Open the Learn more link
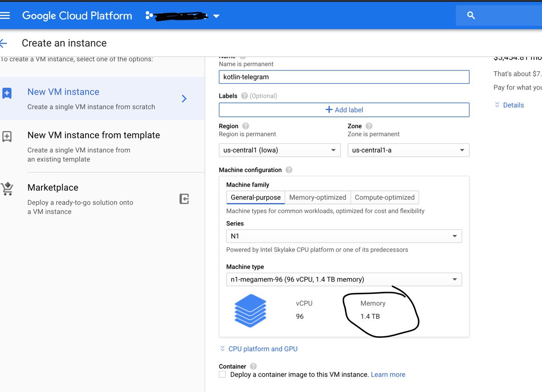 [x=388, y=375]
